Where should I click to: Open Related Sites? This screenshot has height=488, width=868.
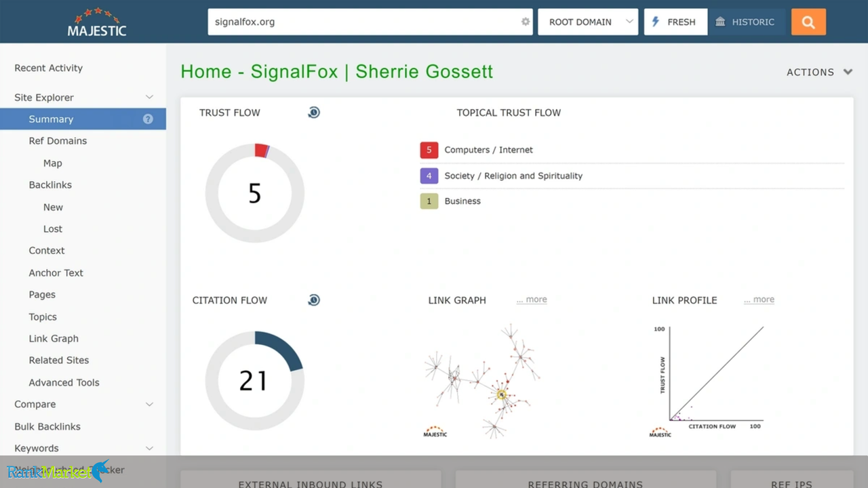pos(59,361)
